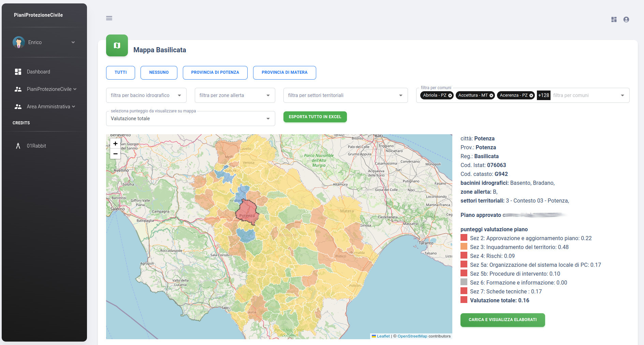Click ESPORTA TUTTO IN EXCEL button
644x345 pixels.
(315, 117)
